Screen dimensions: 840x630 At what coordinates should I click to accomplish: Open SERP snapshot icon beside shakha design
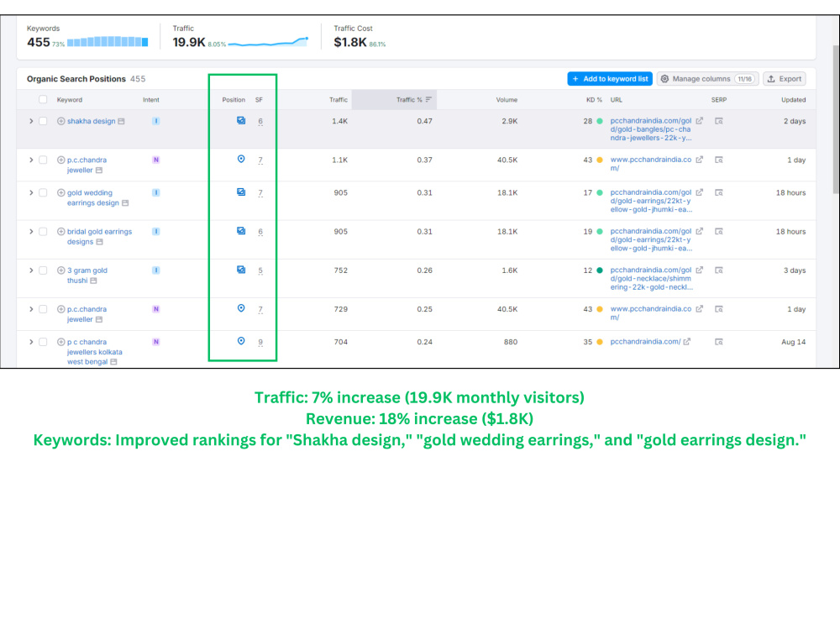(x=122, y=121)
